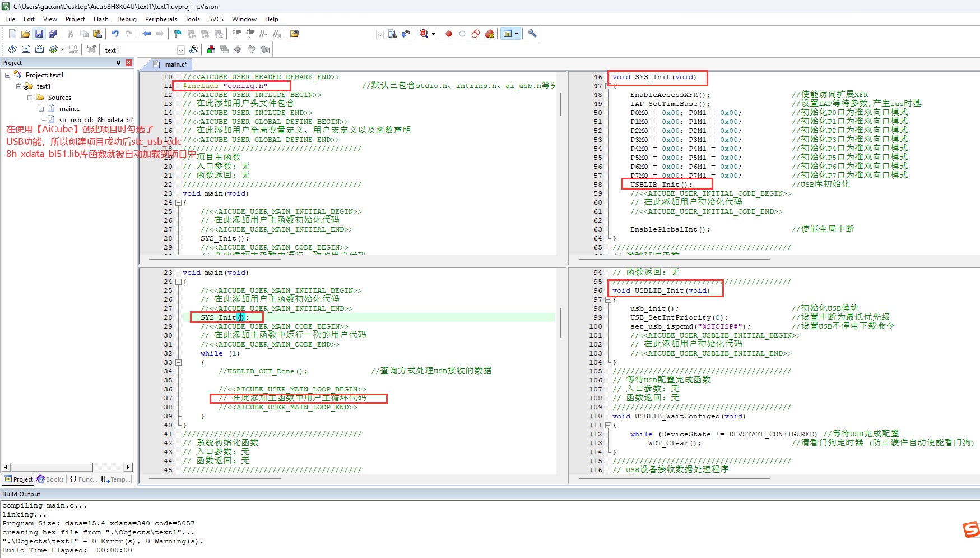The image size is (980, 558).
Task: Pin the Project panel
Action: (118, 63)
